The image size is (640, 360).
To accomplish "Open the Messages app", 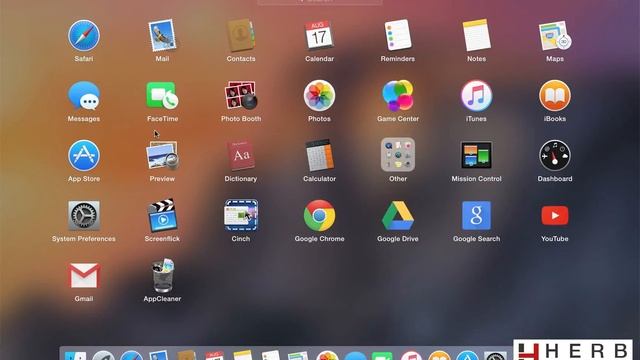I will [84, 96].
